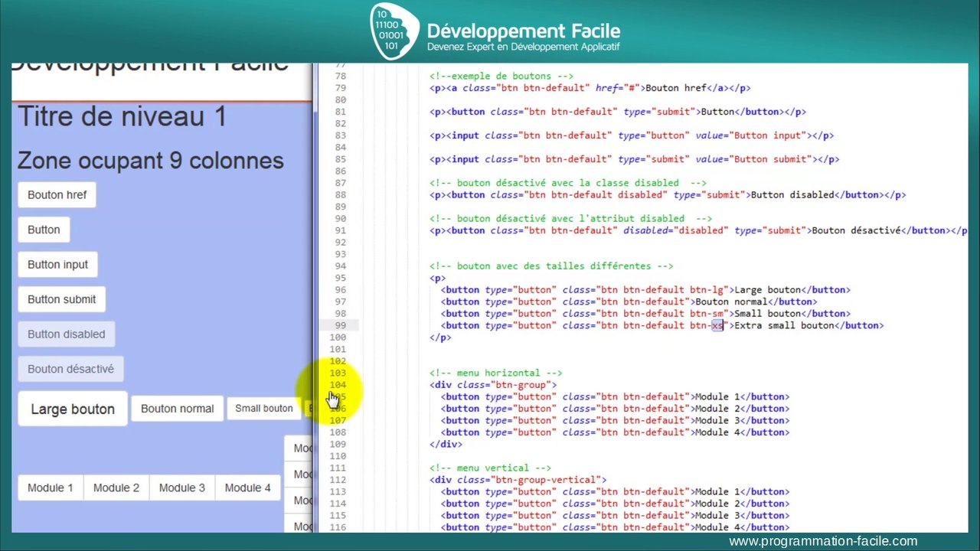The height and width of the screenshot is (551, 980).
Task: Click the plain 'Button' button in preview
Action: click(44, 230)
